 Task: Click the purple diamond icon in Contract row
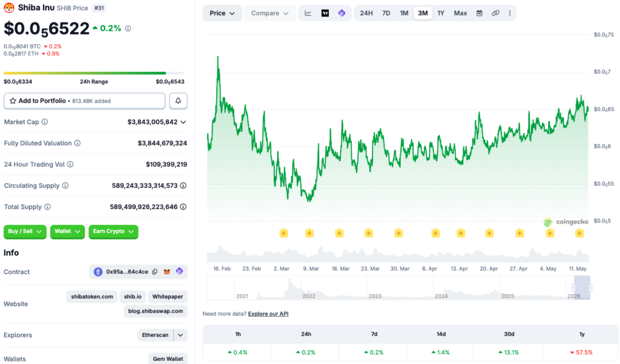(x=179, y=271)
